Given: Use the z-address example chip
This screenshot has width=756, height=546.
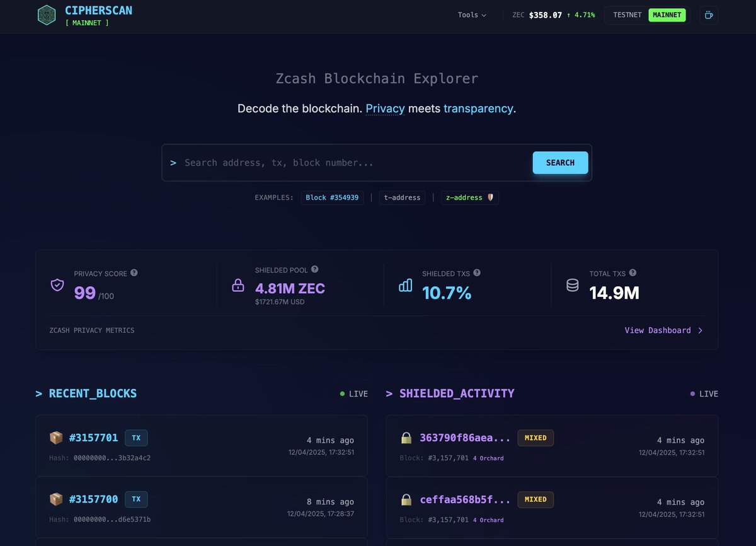Looking at the screenshot, I should (470, 197).
